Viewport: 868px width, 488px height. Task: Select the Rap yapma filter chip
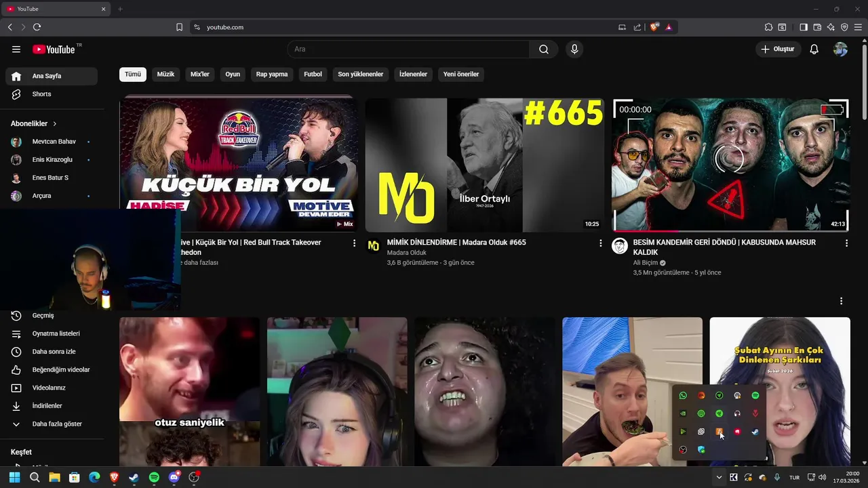[x=272, y=74]
